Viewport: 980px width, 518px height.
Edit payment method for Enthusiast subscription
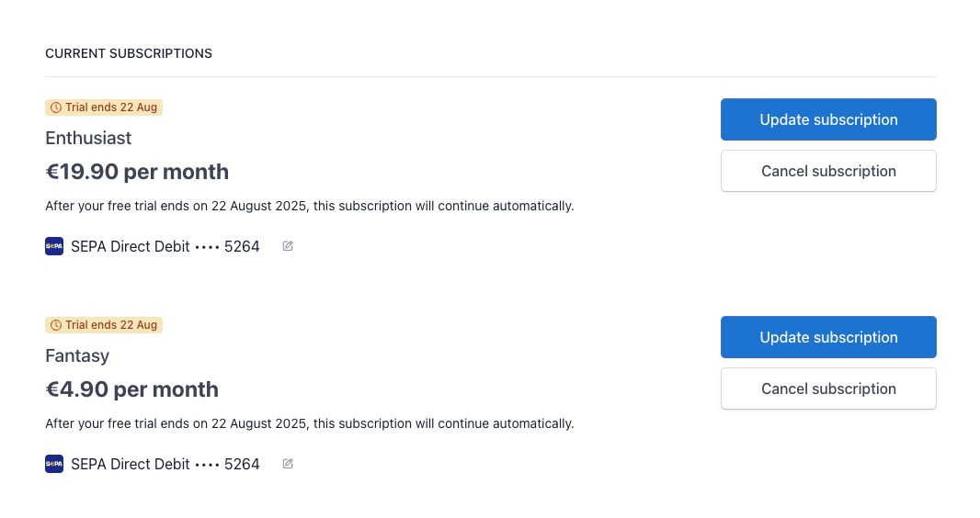(x=288, y=246)
